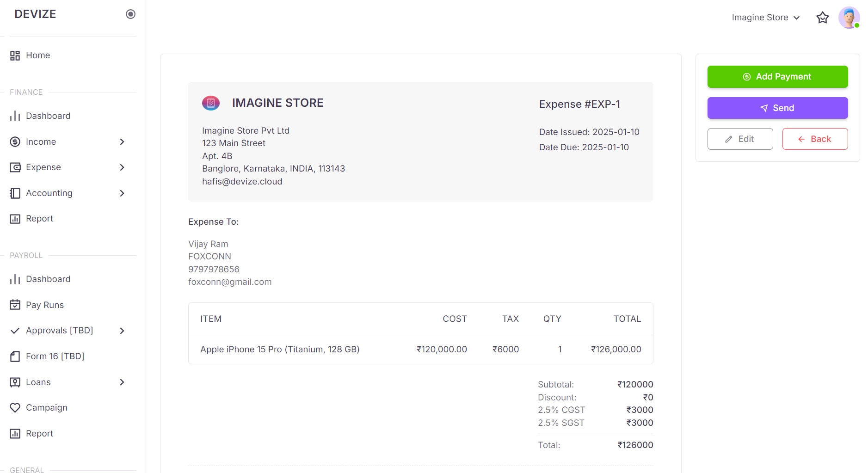Click the Approvals checkmark icon
This screenshot has height=473, width=868.
click(x=15, y=331)
